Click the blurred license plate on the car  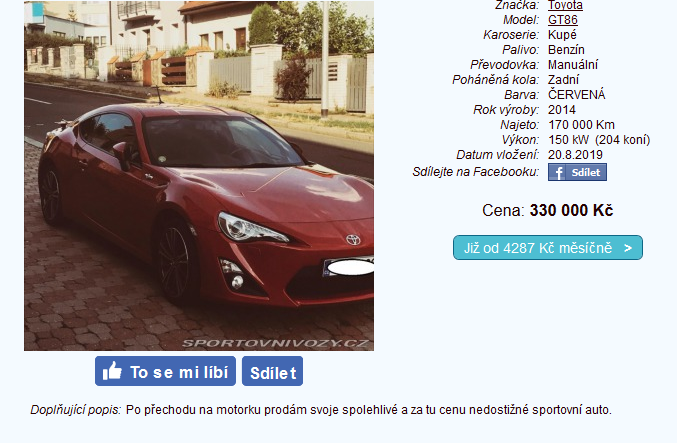349,266
